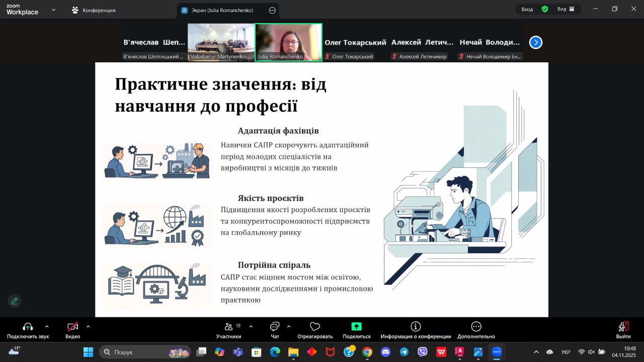Launch Chrome from the taskbar
Viewport: 644px width, 362px height.
pos(367,352)
